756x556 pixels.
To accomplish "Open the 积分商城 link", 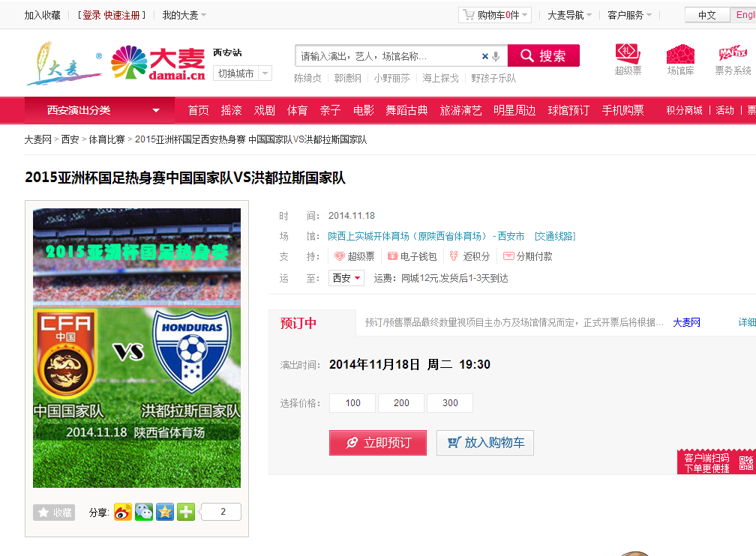I will pyautogui.click(x=684, y=110).
